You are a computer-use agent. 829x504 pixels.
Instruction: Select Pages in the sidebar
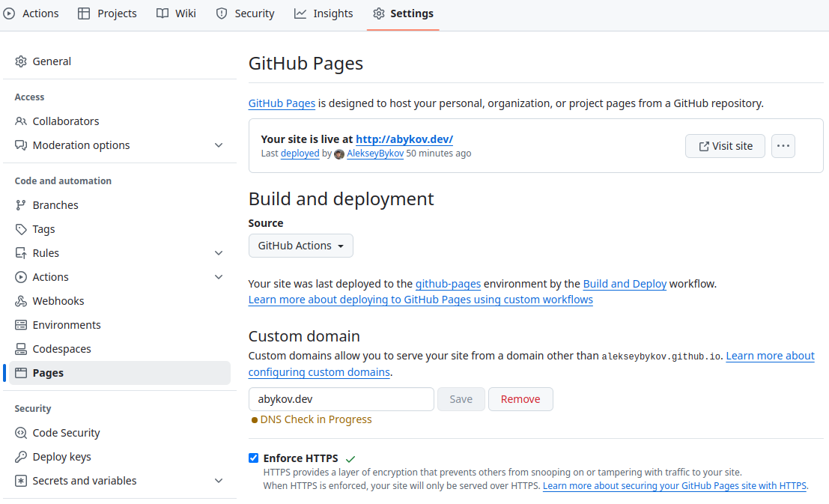point(120,373)
